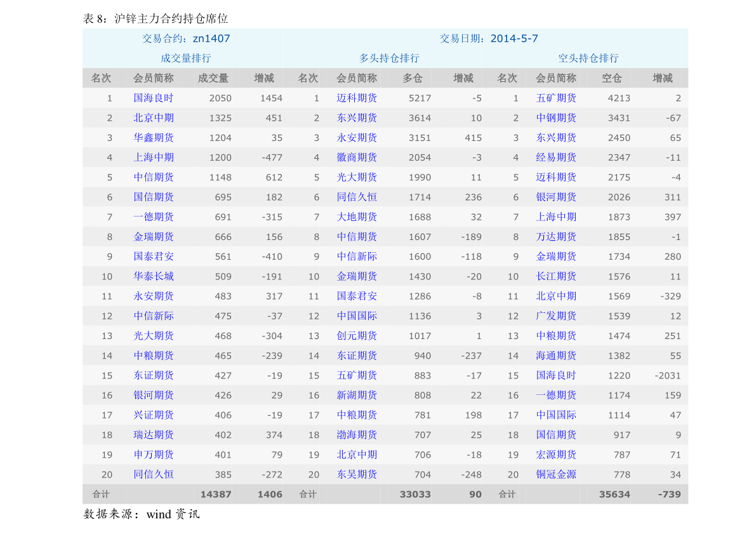Open the 北京中期 link ranked second in 成交量排行
The image size is (756, 534).
click(154, 117)
